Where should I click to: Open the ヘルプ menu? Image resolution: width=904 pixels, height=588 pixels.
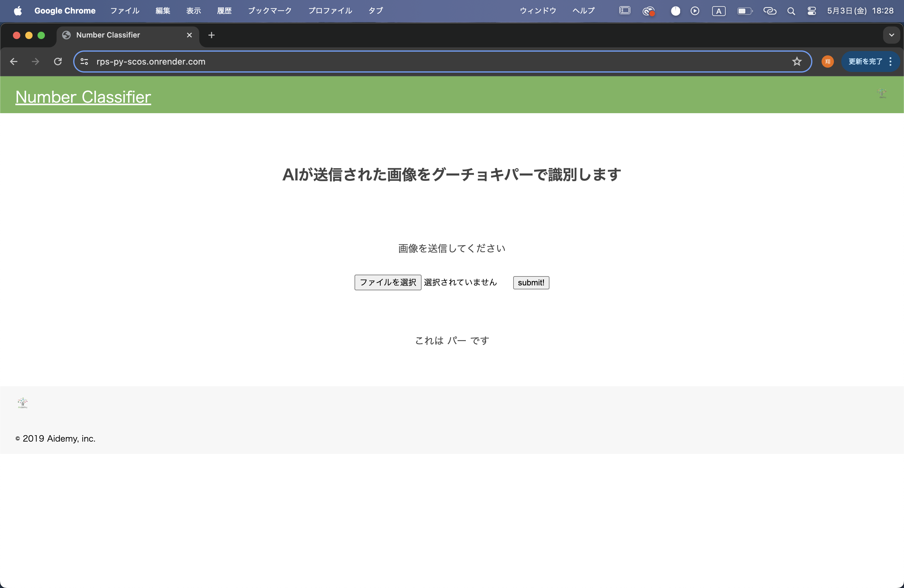[583, 11]
